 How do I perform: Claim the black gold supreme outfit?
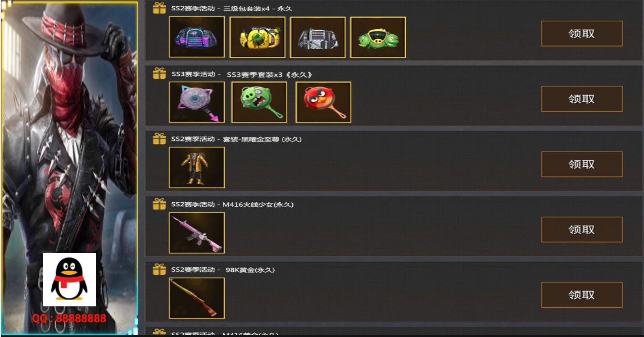tap(582, 164)
